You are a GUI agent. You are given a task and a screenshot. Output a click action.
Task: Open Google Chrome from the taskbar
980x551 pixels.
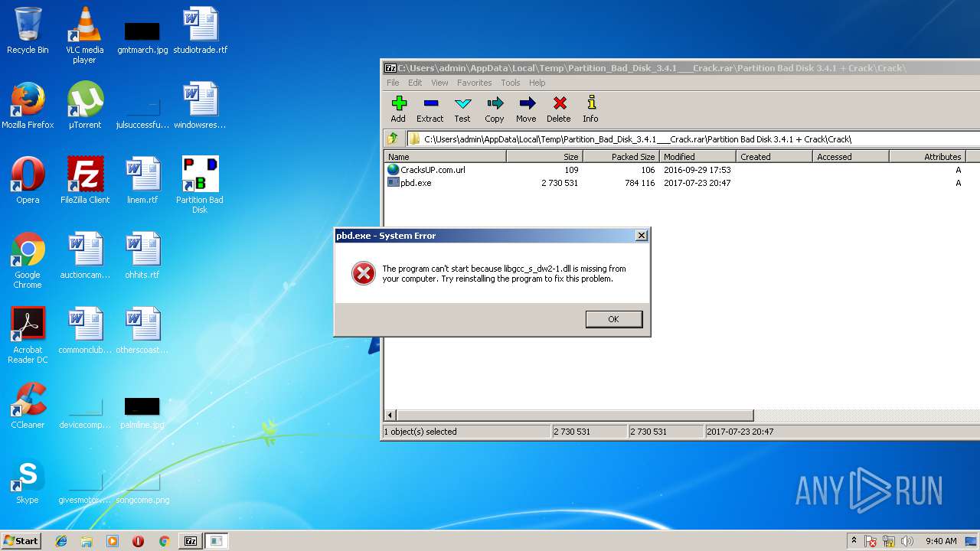164,541
